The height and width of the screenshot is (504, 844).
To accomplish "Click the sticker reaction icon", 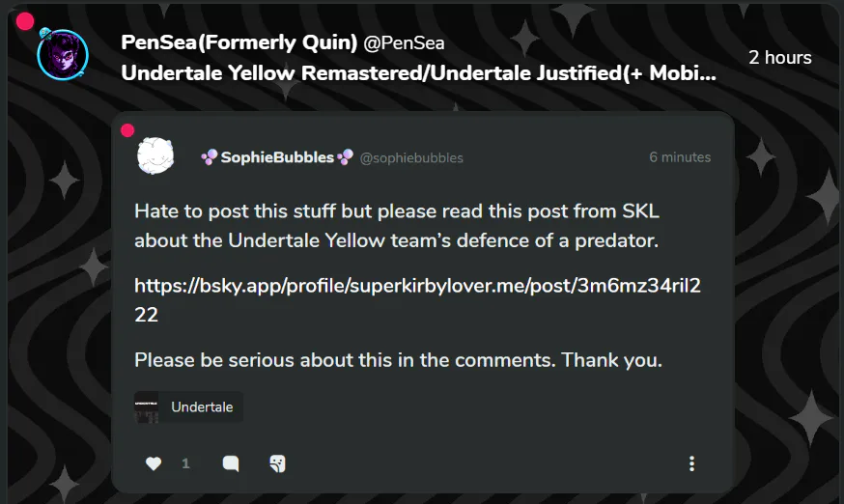I will point(277,463).
